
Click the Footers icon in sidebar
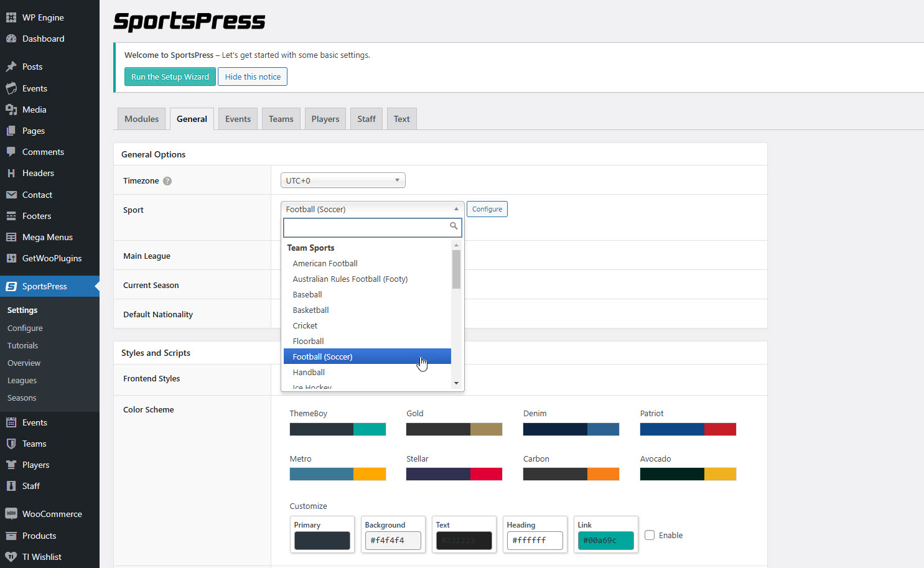11,216
